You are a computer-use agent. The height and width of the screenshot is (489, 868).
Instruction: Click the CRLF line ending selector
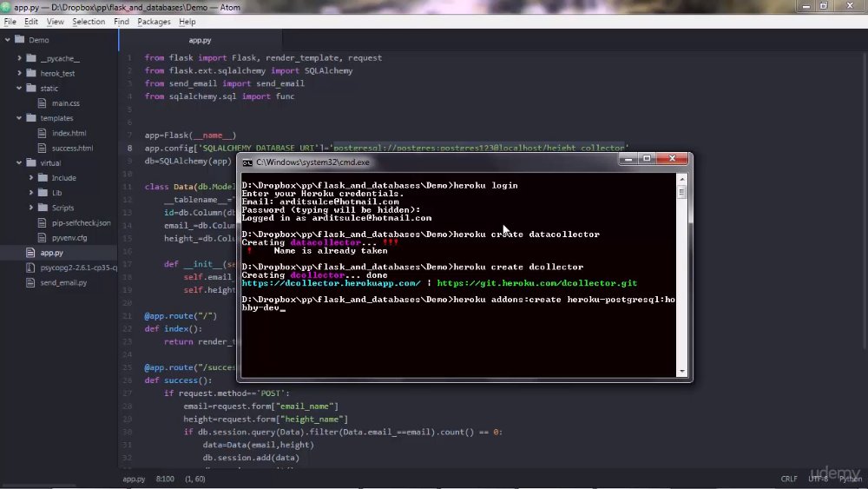click(789, 479)
